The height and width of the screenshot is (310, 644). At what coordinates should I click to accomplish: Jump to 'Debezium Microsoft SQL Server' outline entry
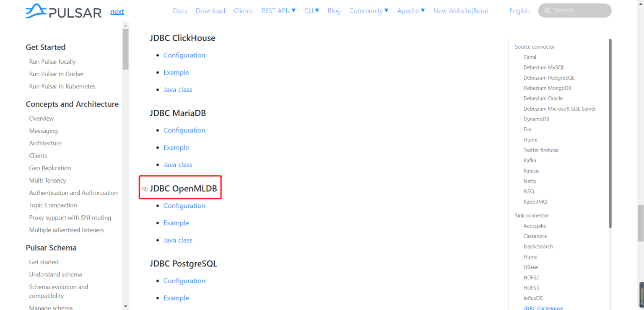coord(559,109)
